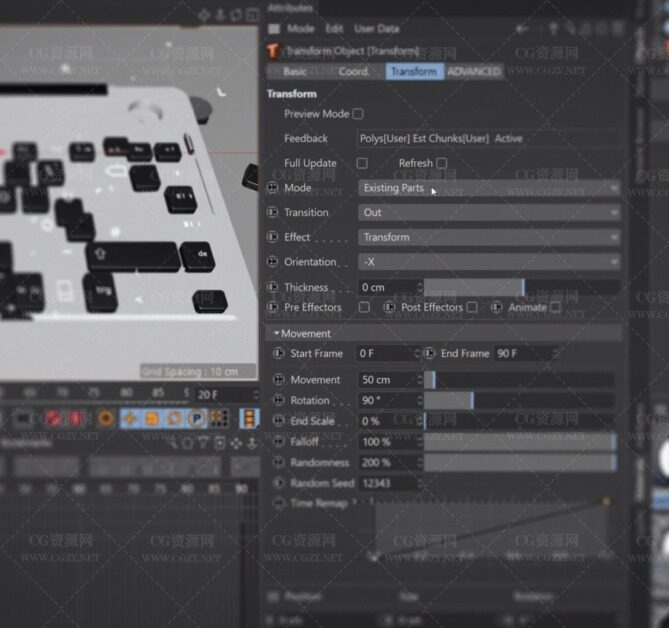Toggle the Parameter (P) key icon
The width and height of the screenshot is (669, 628).
coord(197,418)
